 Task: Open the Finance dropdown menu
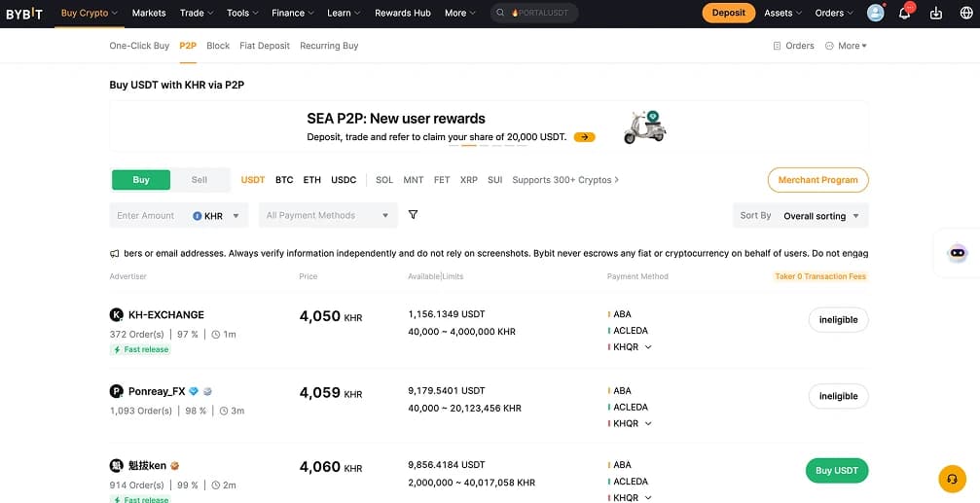pos(293,13)
